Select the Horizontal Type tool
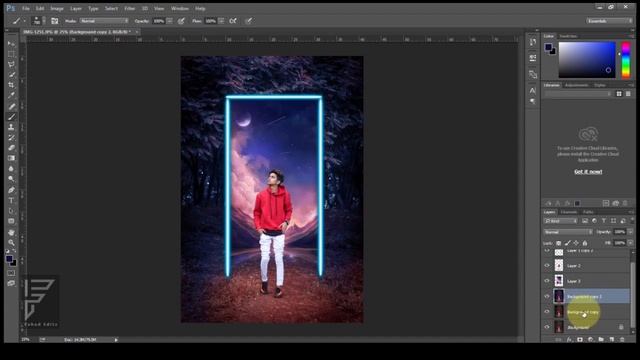The width and height of the screenshot is (640, 360). click(x=11, y=200)
